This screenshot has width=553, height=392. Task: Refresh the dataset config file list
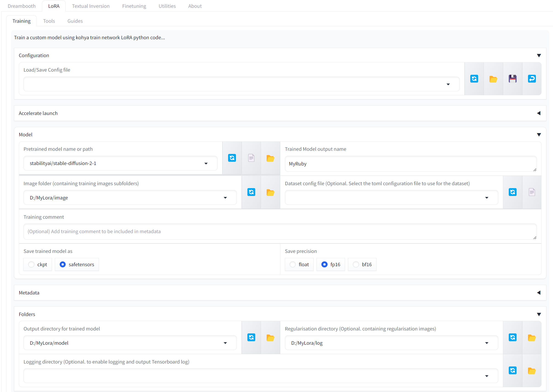512,192
